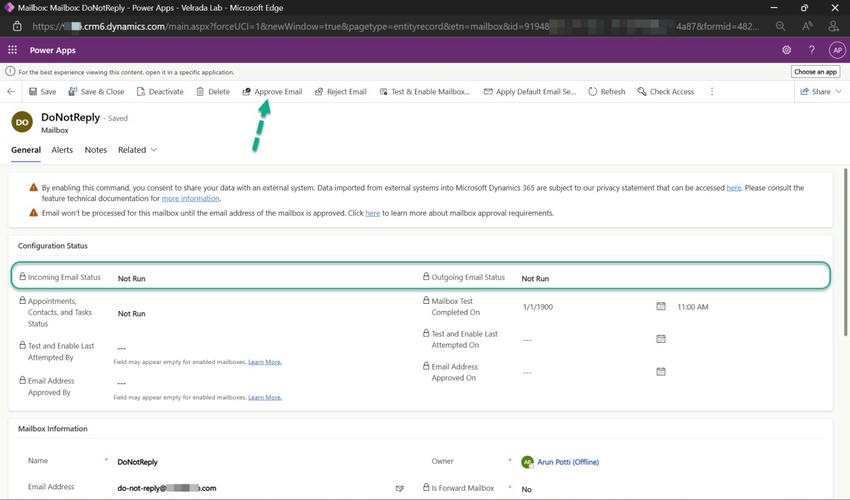Open calendar for Email Address Approved On
This screenshot has height=500, width=850.
tap(661, 372)
